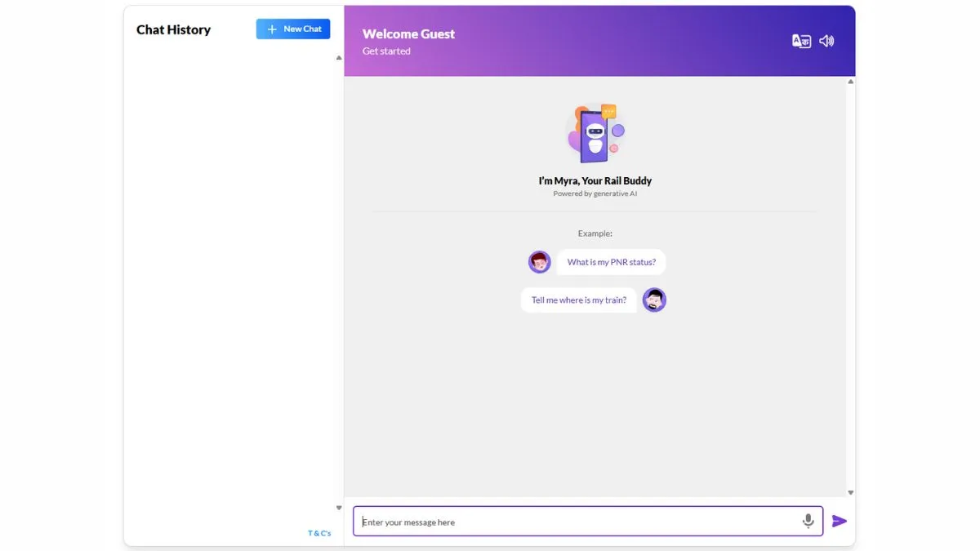Focus the "Enter your message here" field
This screenshot has height=551, width=980.
[576, 522]
